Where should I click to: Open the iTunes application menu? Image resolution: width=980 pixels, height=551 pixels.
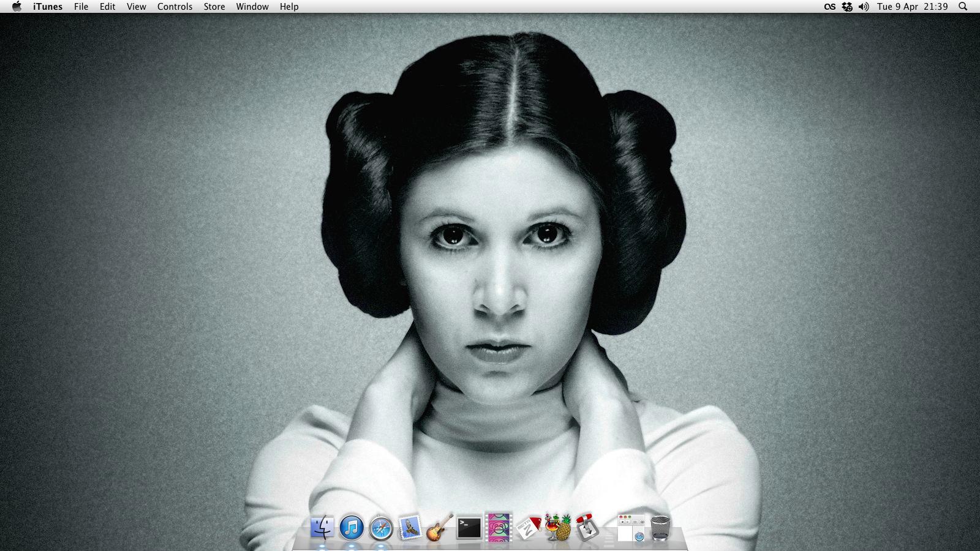coord(48,7)
